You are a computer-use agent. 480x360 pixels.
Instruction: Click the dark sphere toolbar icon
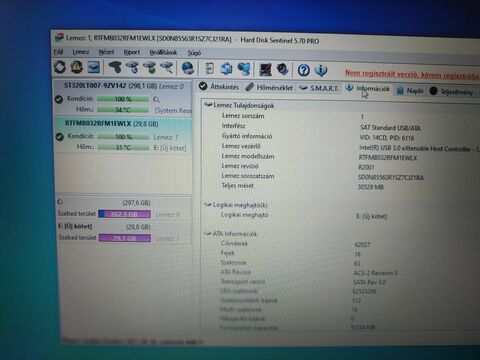pos(283,70)
